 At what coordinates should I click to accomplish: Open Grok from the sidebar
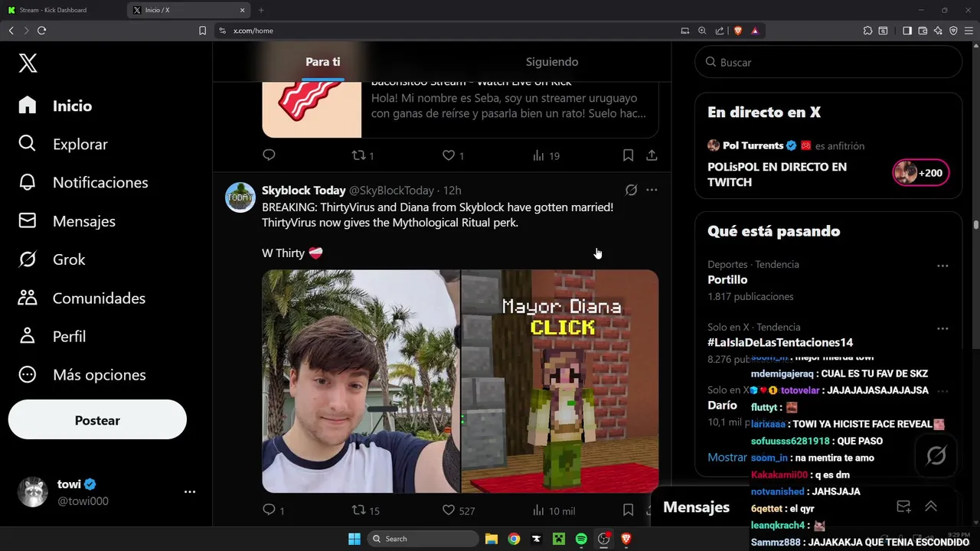[51, 259]
